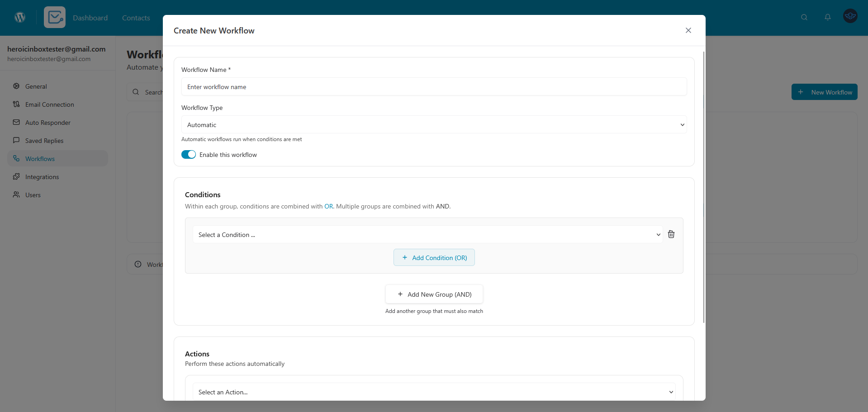The image size is (868, 412).
Task: Open the user avatar menu
Action: coord(850,16)
